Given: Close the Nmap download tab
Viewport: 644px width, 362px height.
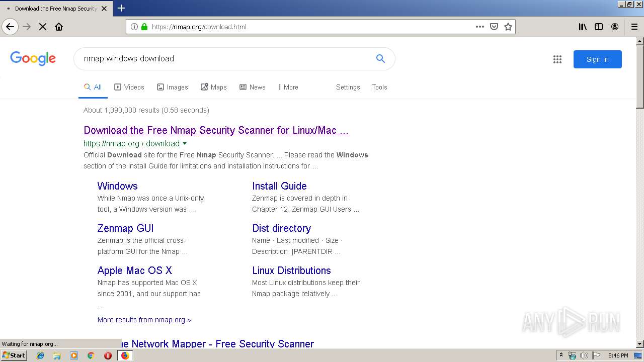Looking at the screenshot, I should coord(104,9).
